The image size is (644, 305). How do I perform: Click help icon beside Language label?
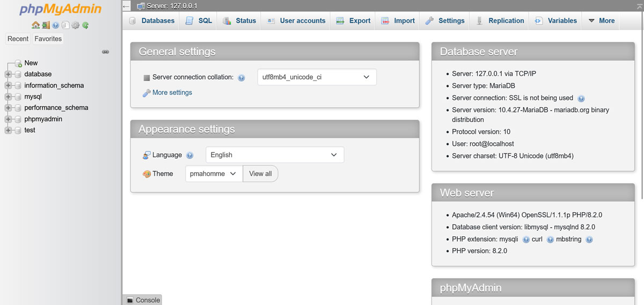189,155
